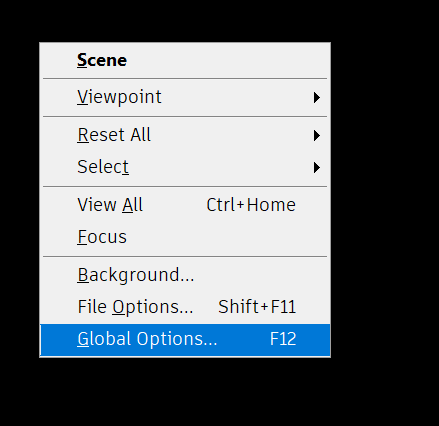Click the F12 shortcut on highlighted row
This screenshot has height=426, width=439.
pyautogui.click(x=283, y=339)
